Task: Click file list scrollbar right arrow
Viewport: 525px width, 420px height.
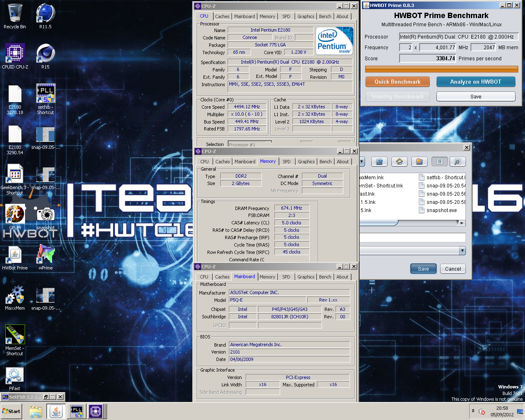Action: click(462, 223)
